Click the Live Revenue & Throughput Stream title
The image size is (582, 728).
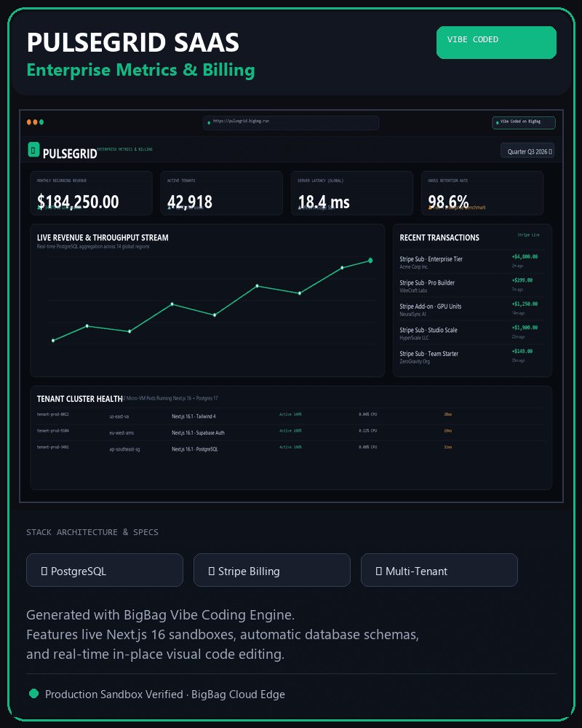coord(103,237)
